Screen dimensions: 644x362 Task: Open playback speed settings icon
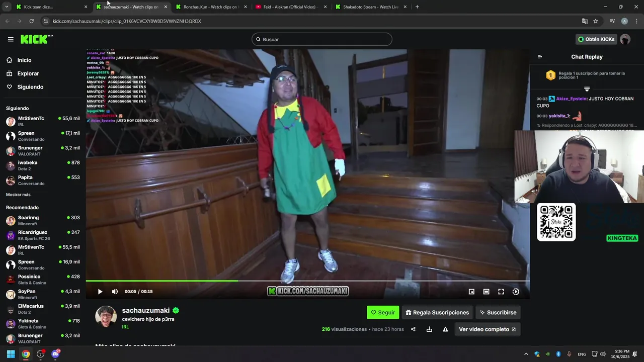click(516, 292)
